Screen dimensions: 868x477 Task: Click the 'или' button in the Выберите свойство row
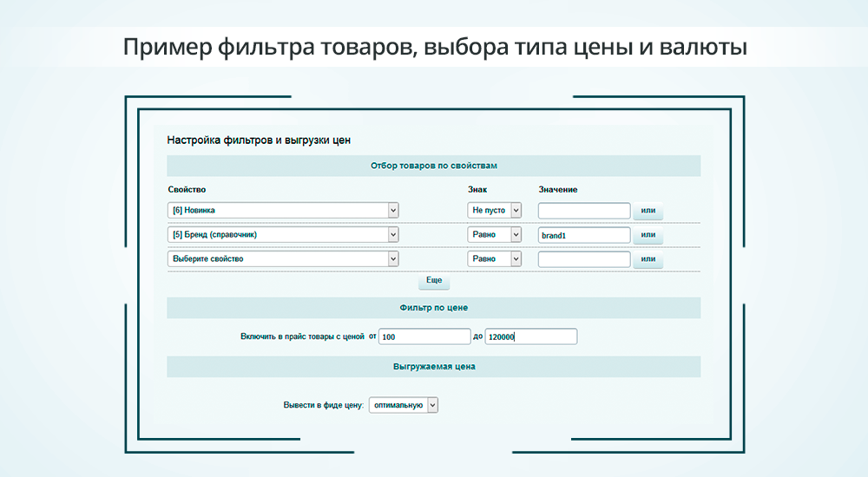point(648,259)
